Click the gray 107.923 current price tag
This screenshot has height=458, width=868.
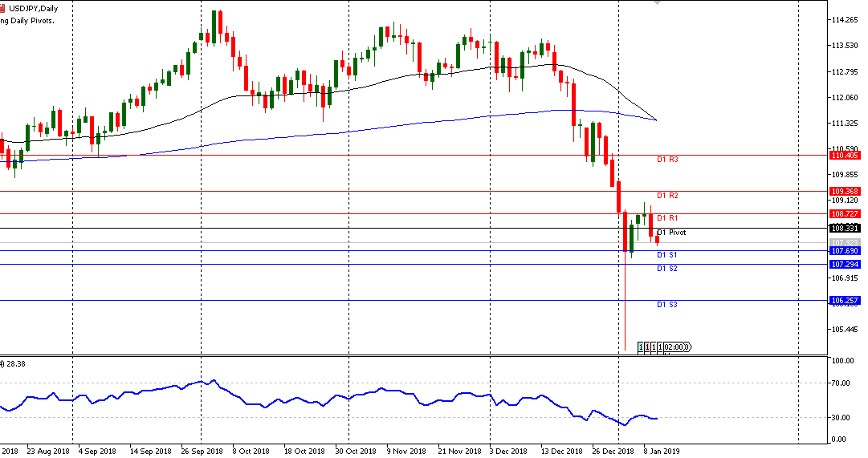coord(845,243)
